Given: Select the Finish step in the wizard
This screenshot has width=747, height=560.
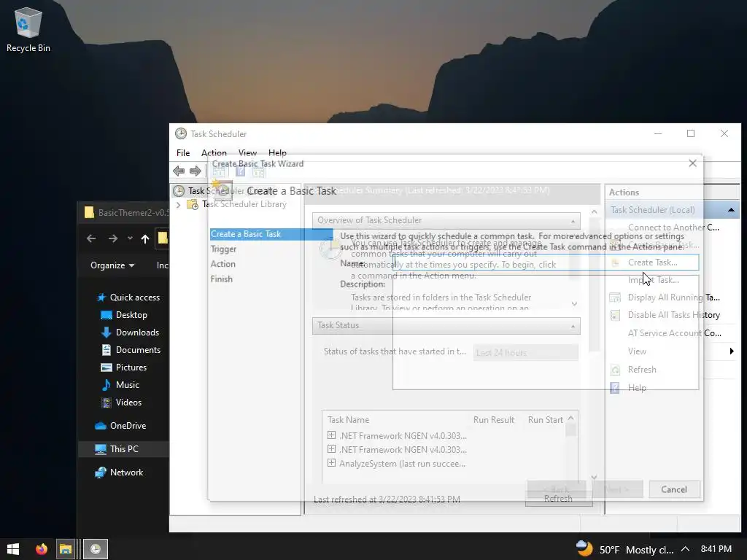Looking at the screenshot, I should [x=222, y=279].
